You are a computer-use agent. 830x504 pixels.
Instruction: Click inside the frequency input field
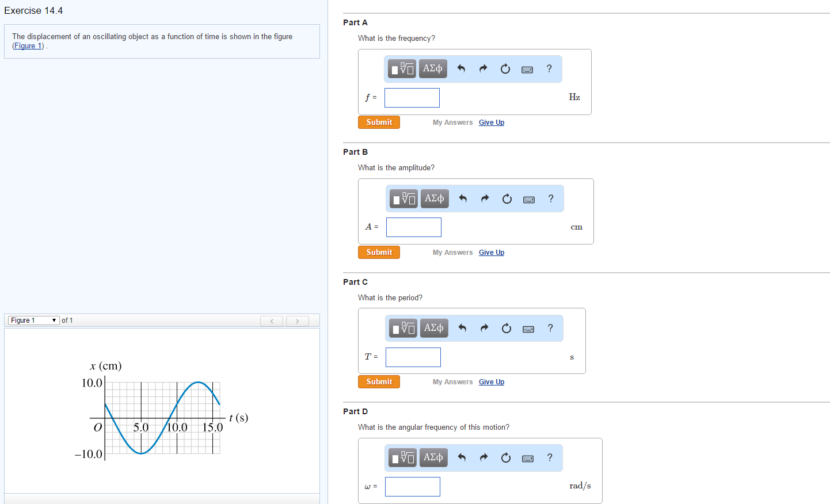[x=412, y=97]
